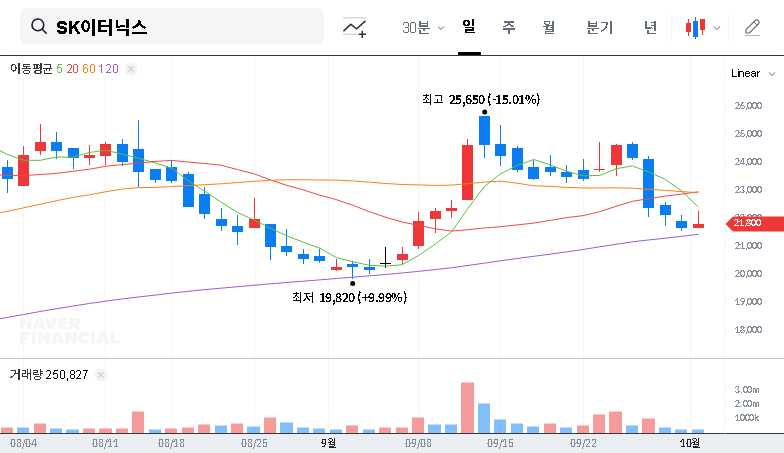Image resolution: width=784 pixels, height=453 pixels.
Task: Click the red 21,800 current price tag
Action: tap(748, 222)
